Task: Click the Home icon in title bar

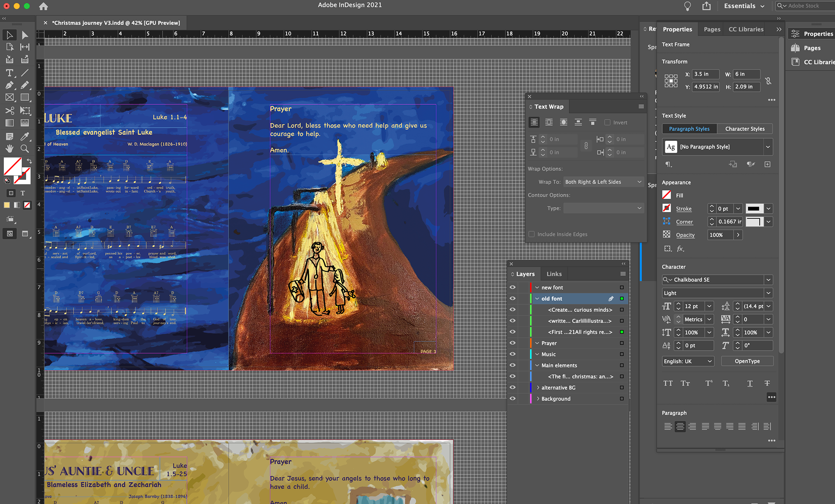Action: (43, 6)
